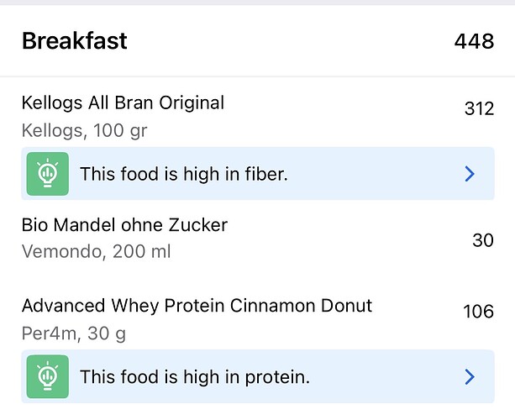Click "This food is high in protein." text
This screenshot has width=515, height=420.
tap(195, 377)
